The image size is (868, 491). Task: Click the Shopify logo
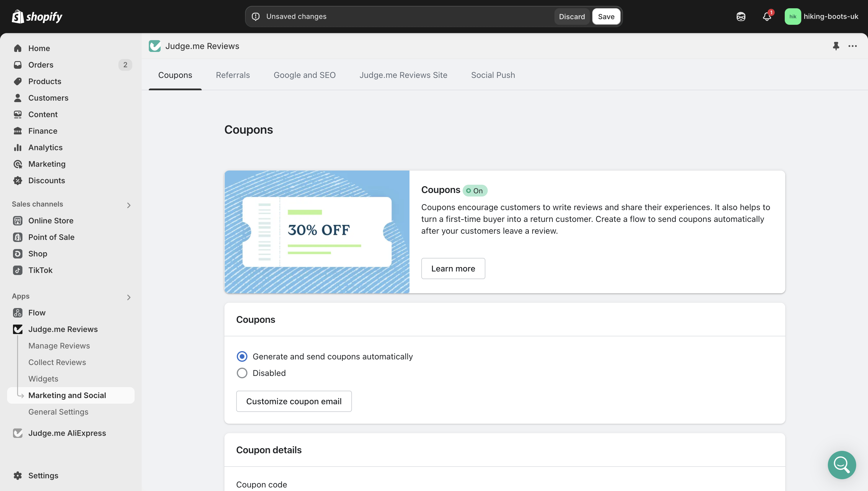(37, 17)
